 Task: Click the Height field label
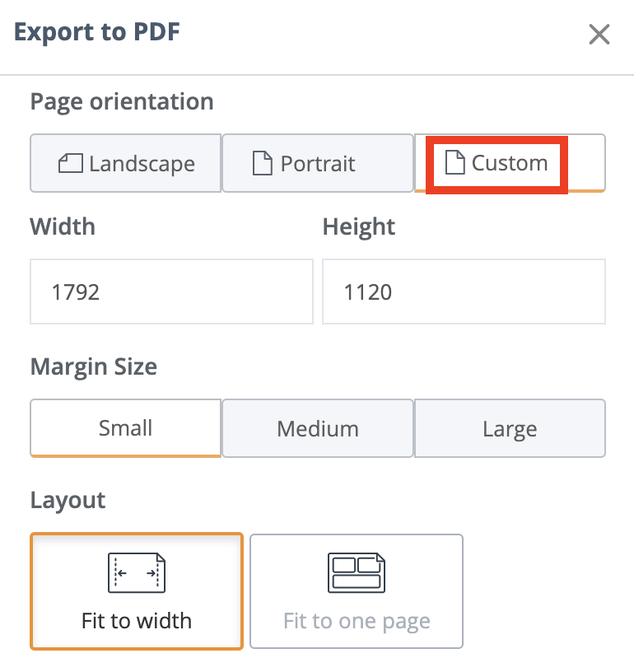point(358,227)
